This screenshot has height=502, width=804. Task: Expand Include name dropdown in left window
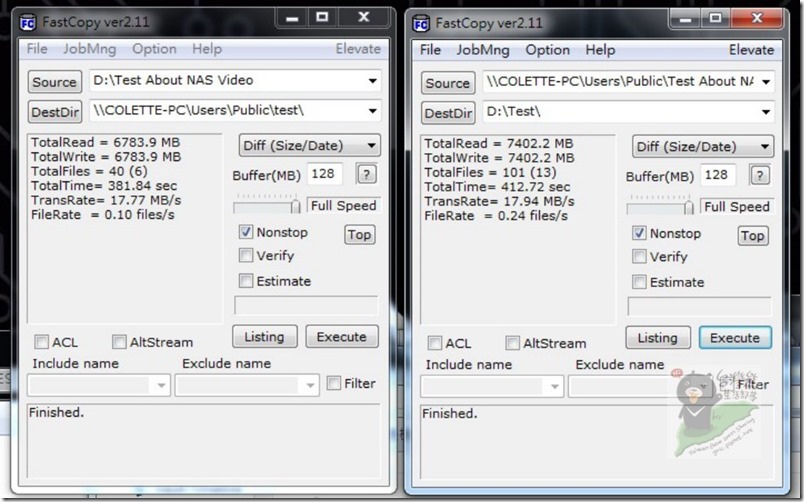coord(162,385)
